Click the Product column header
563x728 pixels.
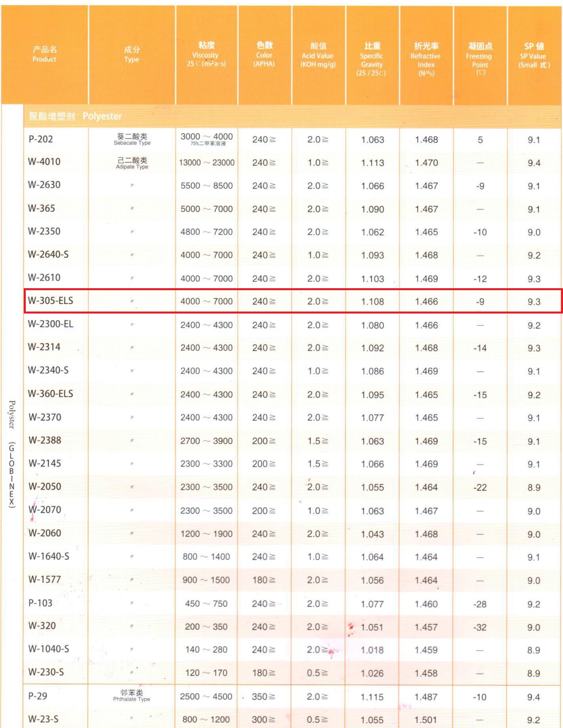coord(44,54)
